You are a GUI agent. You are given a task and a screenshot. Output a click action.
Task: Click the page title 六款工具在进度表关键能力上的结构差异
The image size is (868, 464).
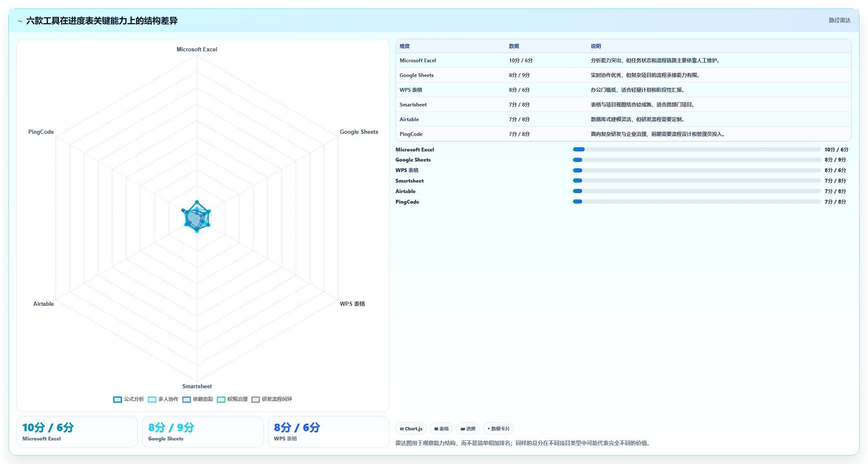(102, 21)
